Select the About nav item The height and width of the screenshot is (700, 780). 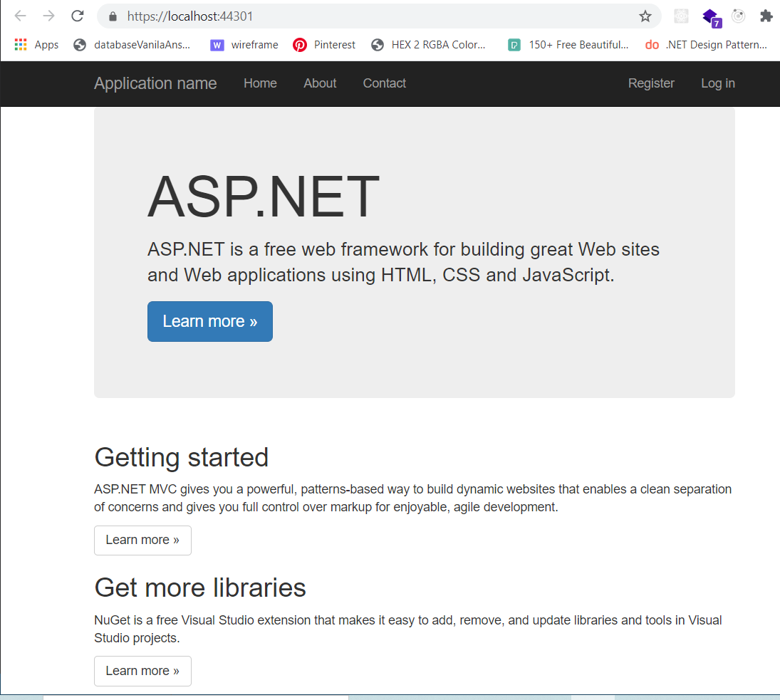[x=320, y=83]
